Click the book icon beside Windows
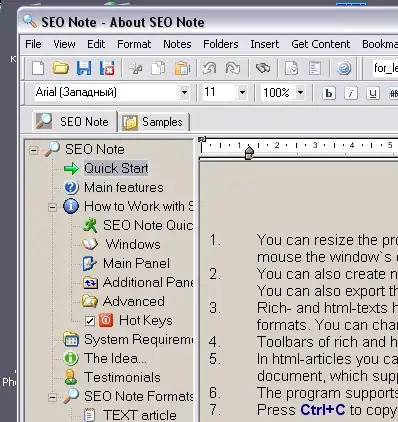Image resolution: width=398 pixels, height=422 pixels. point(90,244)
